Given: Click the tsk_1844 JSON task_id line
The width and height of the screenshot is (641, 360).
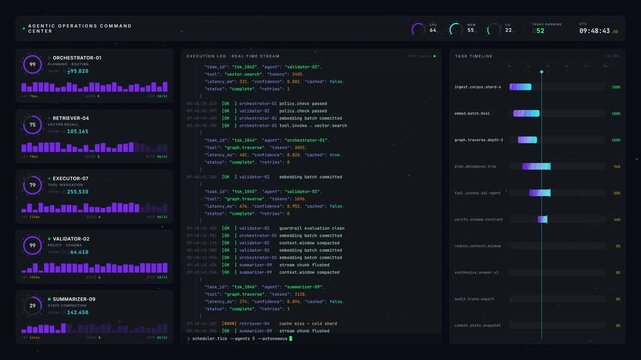Looking at the screenshot, I should click(267, 140).
